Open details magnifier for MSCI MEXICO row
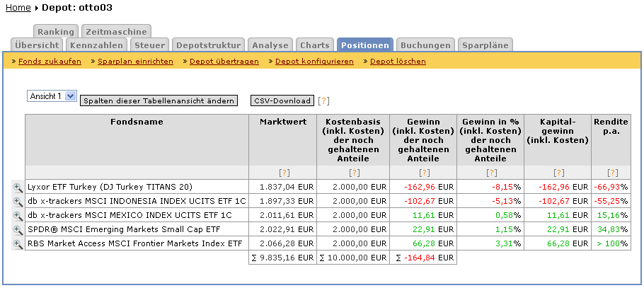Viewport: 644px width, 288px height. pos(18,215)
